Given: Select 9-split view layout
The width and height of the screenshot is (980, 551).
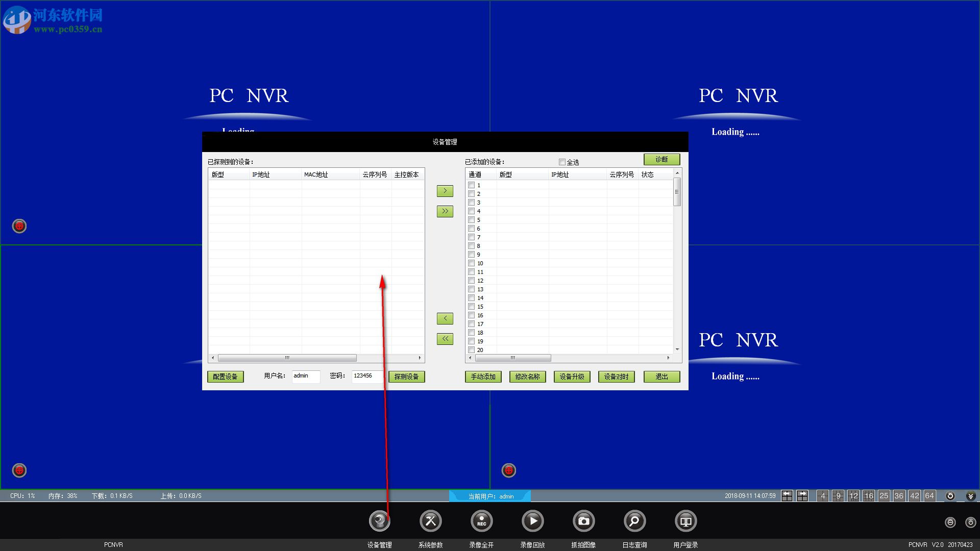Looking at the screenshot, I should 838,496.
